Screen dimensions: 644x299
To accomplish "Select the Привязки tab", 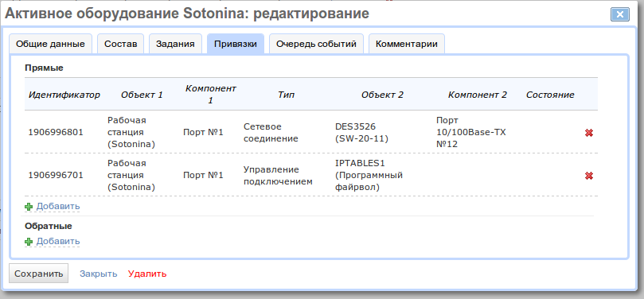I will coord(236,44).
